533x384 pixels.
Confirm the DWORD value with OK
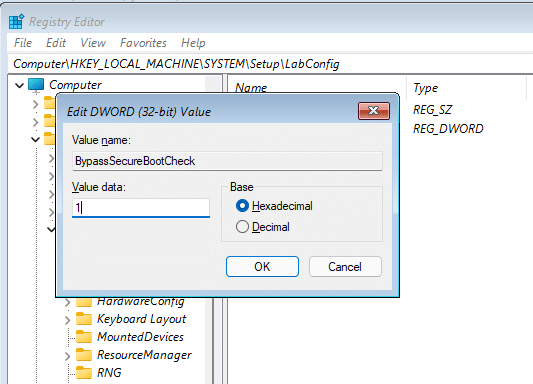coord(262,267)
